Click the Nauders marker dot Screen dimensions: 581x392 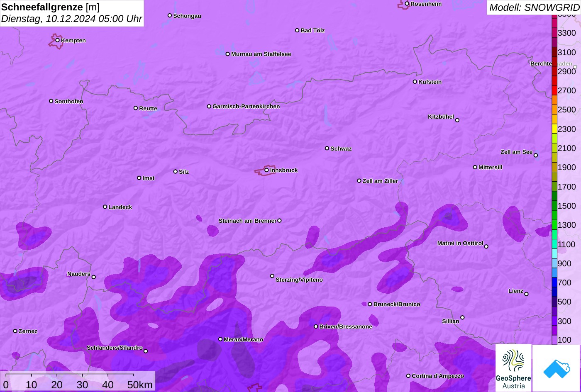point(94,277)
